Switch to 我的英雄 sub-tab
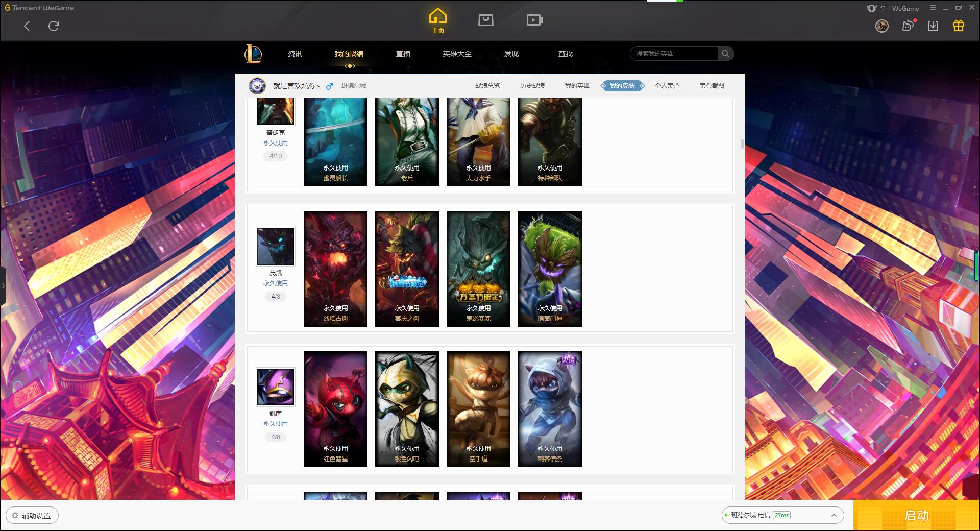 click(577, 86)
